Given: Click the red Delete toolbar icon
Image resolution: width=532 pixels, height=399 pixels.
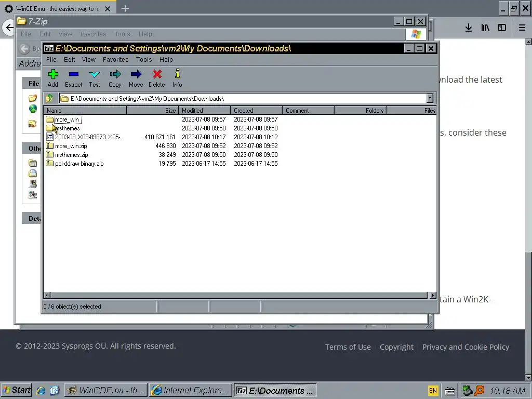Looking at the screenshot, I should 157,78.
